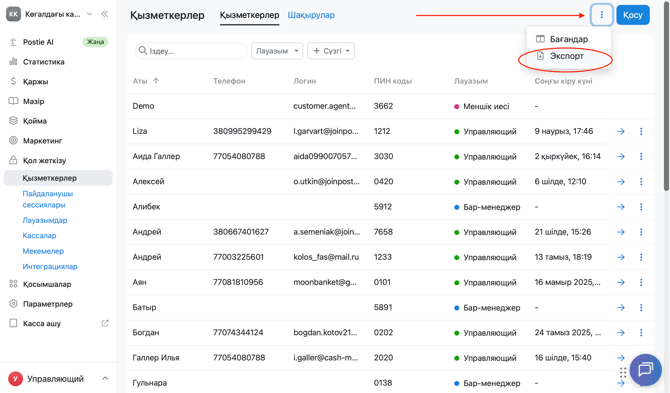The image size is (670, 393).
Task: Click the page vertical scrollbar
Action: tap(666, 96)
